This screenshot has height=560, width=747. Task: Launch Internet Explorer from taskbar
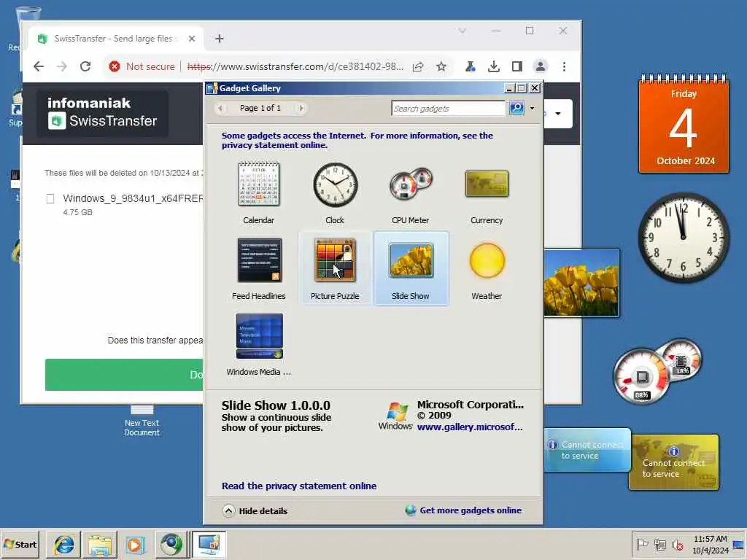point(64,544)
